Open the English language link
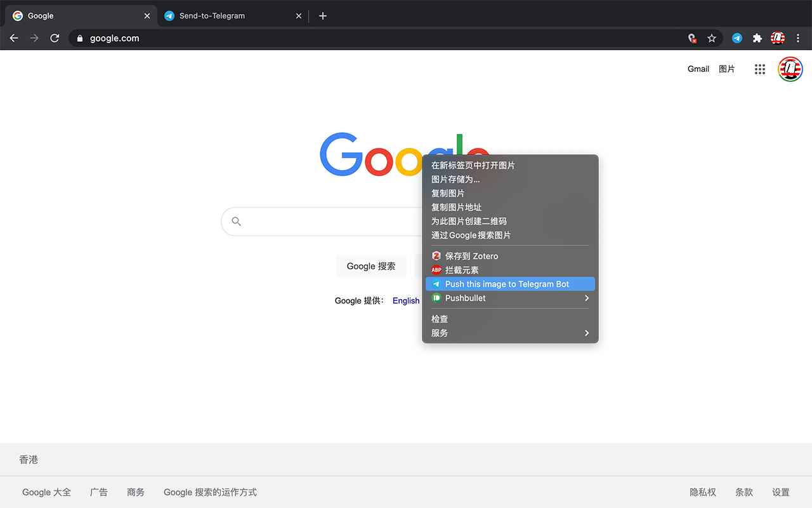Viewport: 812px width, 508px height. (406, 300)
